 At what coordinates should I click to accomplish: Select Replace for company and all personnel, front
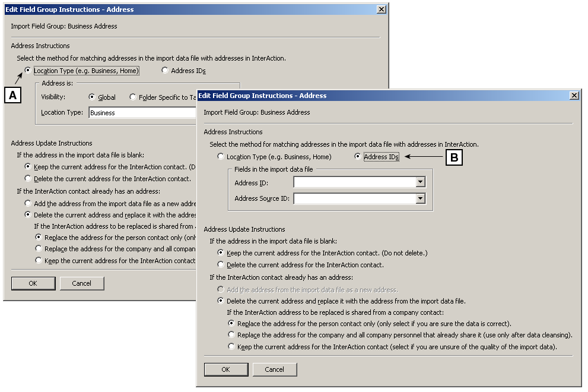tap(231, 334)
